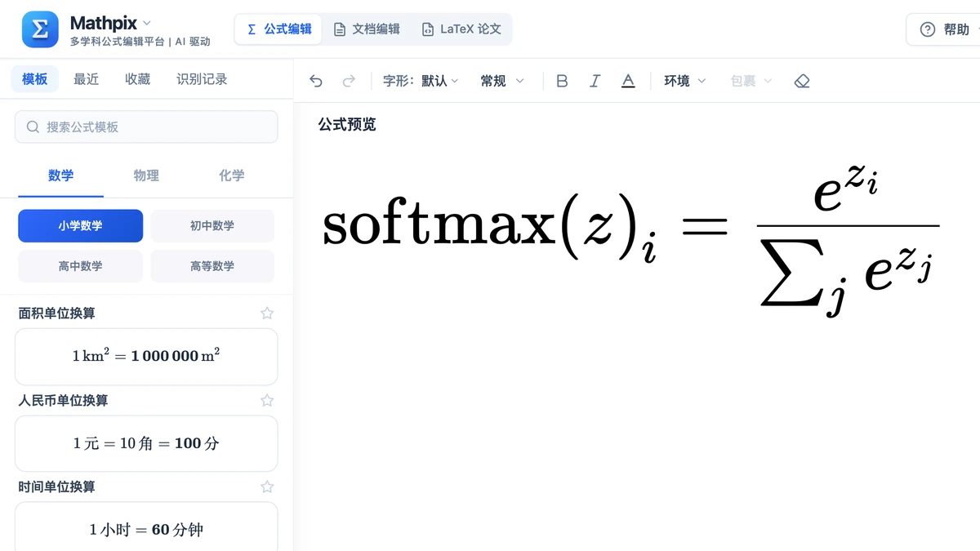Choose the 高等数学 category button
This screenshot has width=980, height=551.
pyautogui.click(x=212, y=266)
